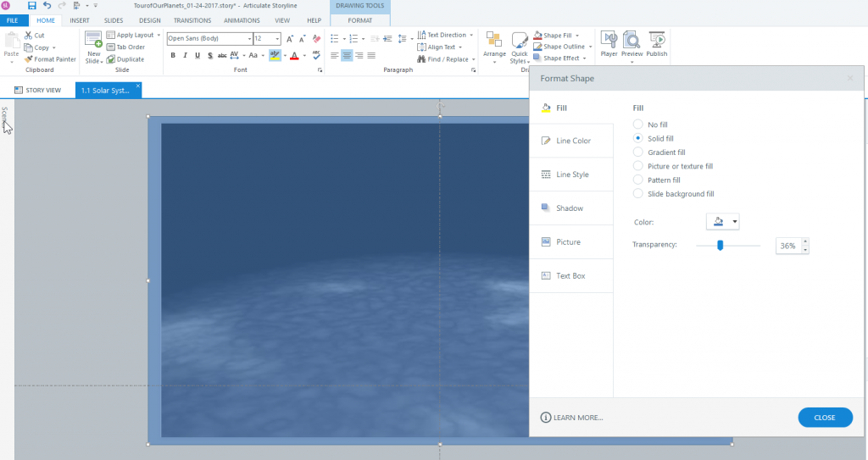
Task: Open the font size dropdown
Action: click(x=277, y=39)
